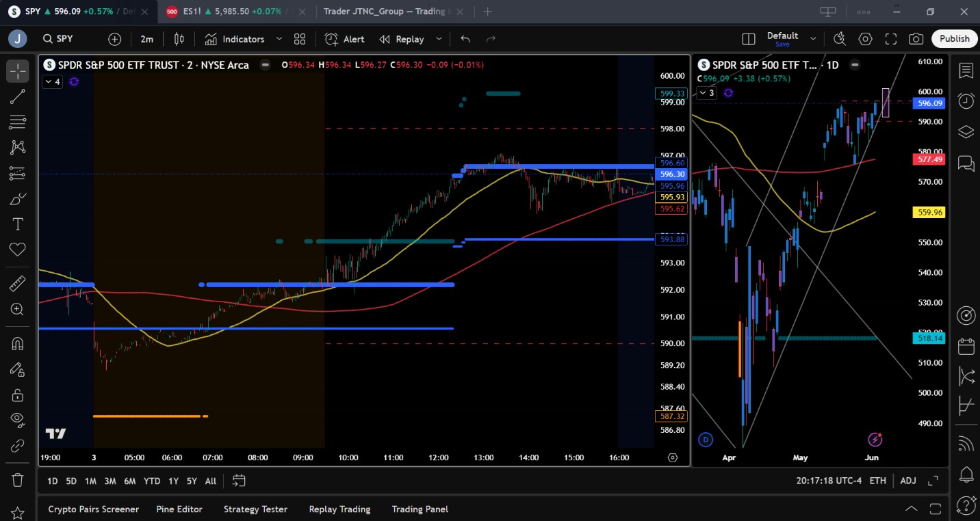This screenshot has height=521, width=980.
Task: Select the trend line drawing tool
Action: click(18, 96)
